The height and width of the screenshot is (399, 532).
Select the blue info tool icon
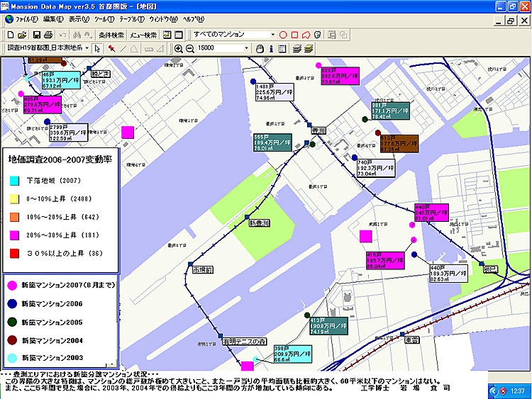pyautogui.click(x=271, y=48)
